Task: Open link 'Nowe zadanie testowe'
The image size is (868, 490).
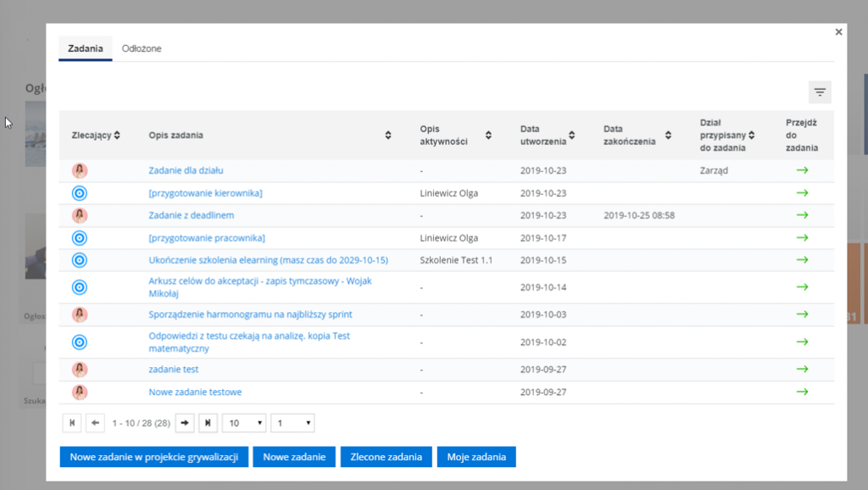Action: click(195, 392)
